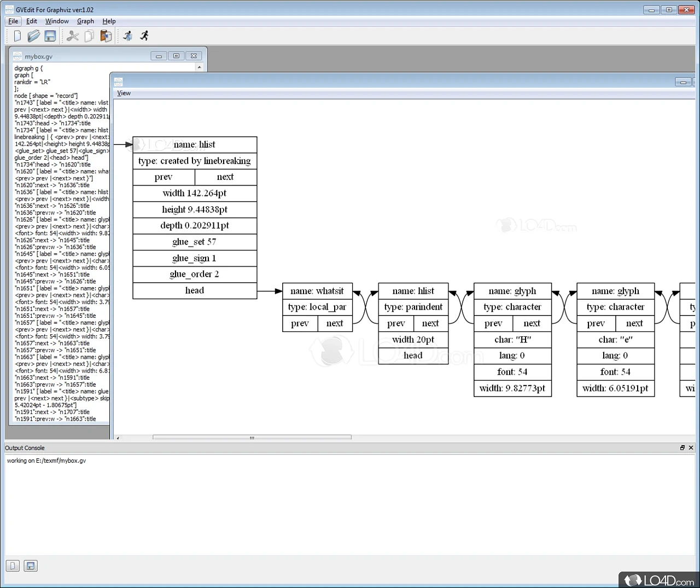Click the 'working on E:/texmf/mybox.gv' output line

[46, 461]
